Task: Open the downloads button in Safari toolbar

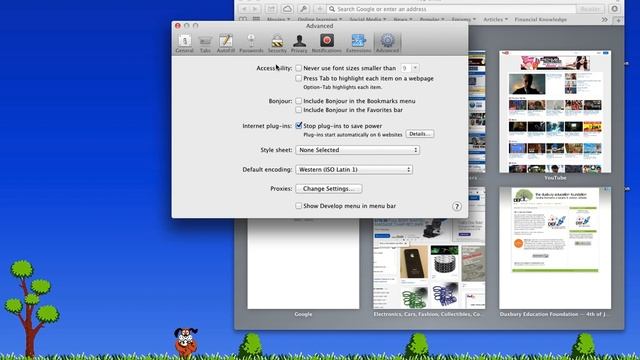Action: point(615,9)
